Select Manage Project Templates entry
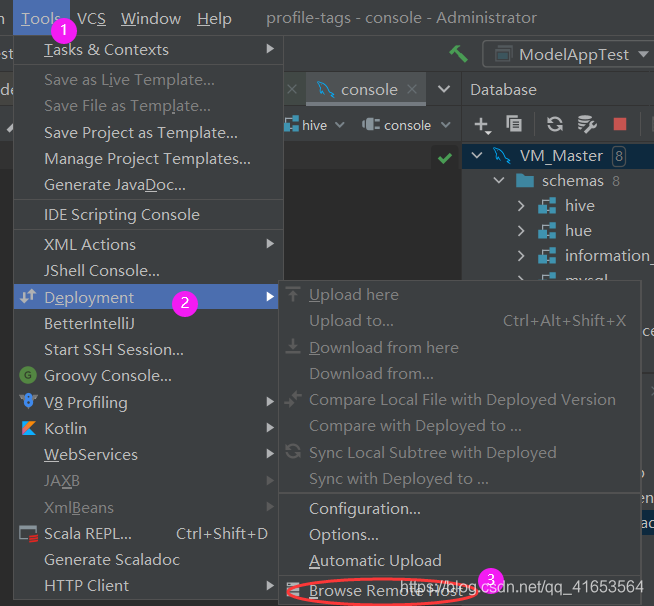Screen dimensions: 654x606 [148, 158]
